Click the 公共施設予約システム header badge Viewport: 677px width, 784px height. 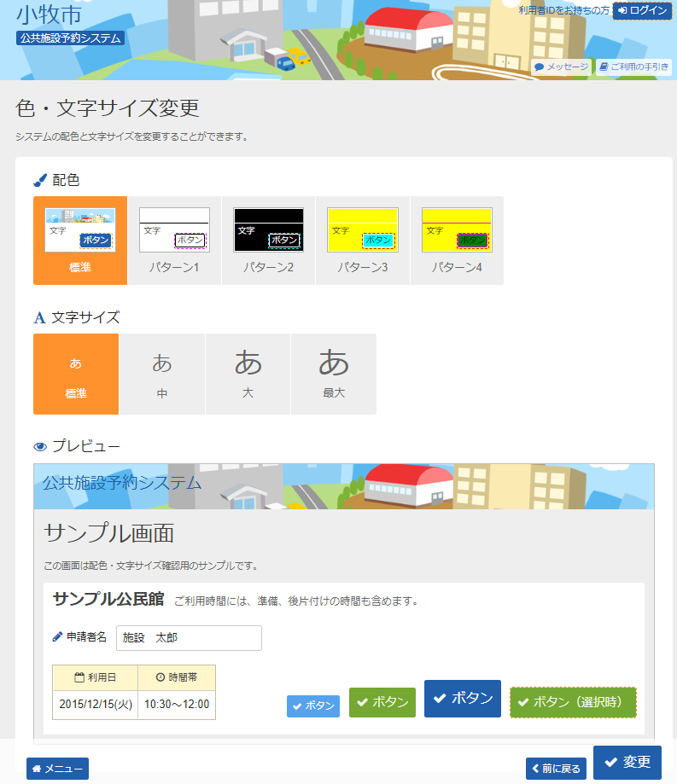(x=71, y=38)
